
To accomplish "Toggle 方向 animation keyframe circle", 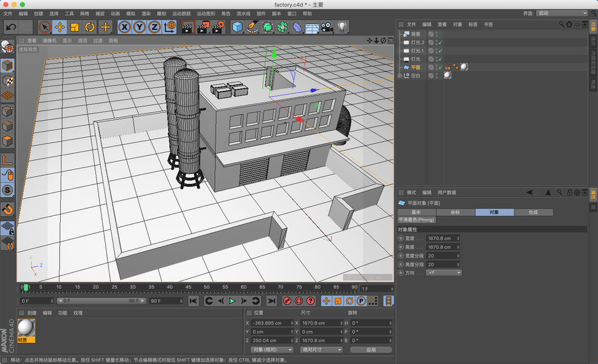I will (401, 273).
